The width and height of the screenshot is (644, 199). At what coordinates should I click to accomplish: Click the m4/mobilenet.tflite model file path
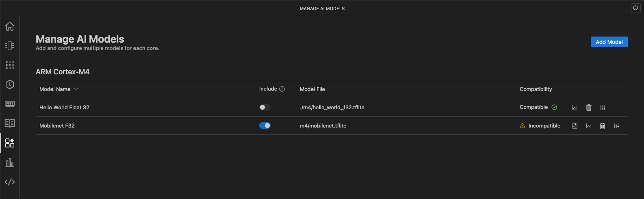pyautogui.click(x=323, y=125)
